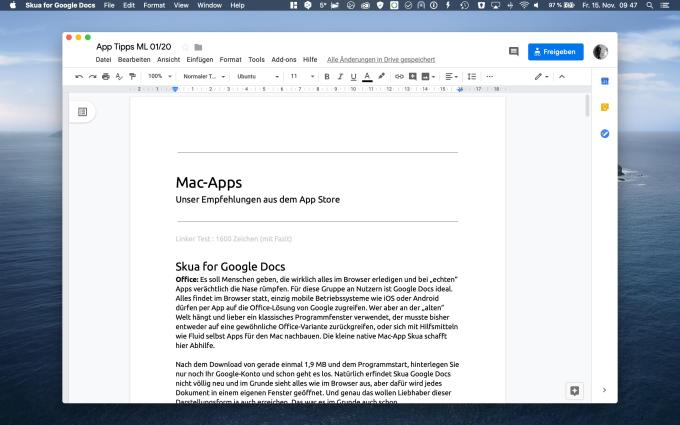The image size is (680, 425).
Task: Redo the last action
Action: (92, 77)
